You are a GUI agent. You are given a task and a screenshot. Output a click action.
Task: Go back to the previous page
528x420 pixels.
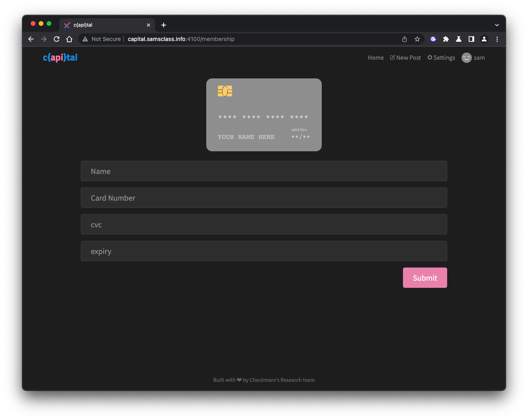click(31, 39)
